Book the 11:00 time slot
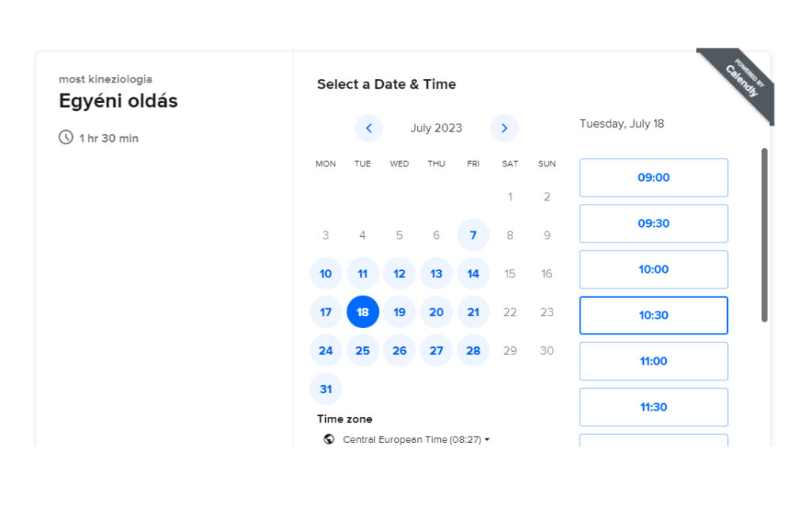Screen dimensions: 812x508 coord(653,361)
